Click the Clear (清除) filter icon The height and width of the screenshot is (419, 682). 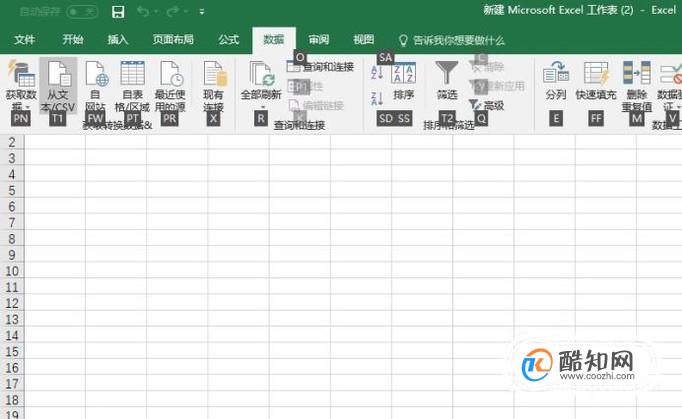pos(476,67)
